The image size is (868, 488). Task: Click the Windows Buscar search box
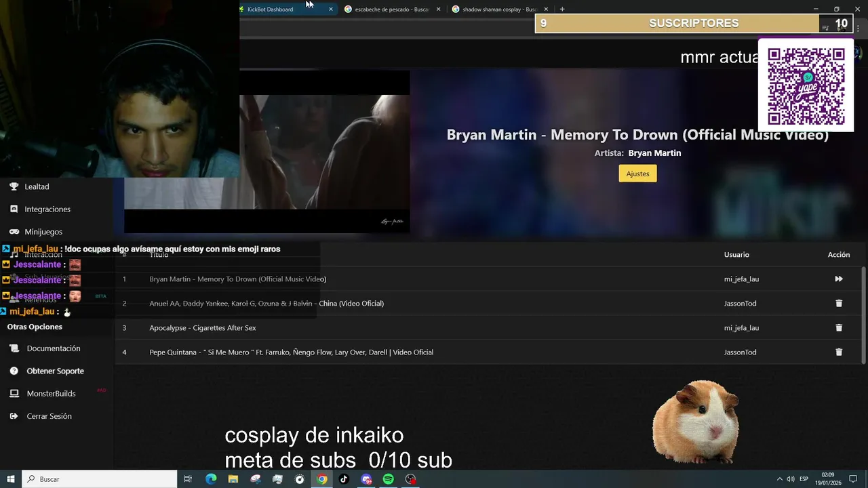coord(100,479)
